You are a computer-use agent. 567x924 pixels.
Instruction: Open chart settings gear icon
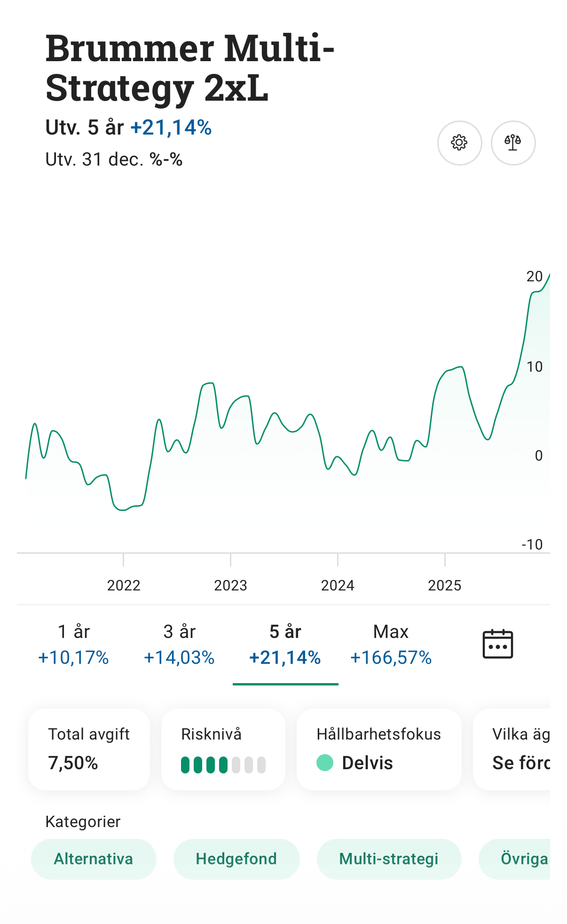[459, 143]
